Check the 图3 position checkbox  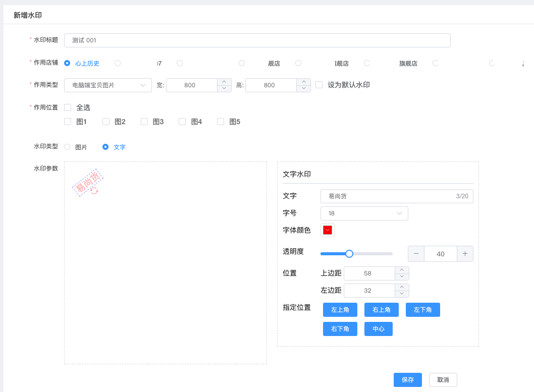(x=144, y=122)
